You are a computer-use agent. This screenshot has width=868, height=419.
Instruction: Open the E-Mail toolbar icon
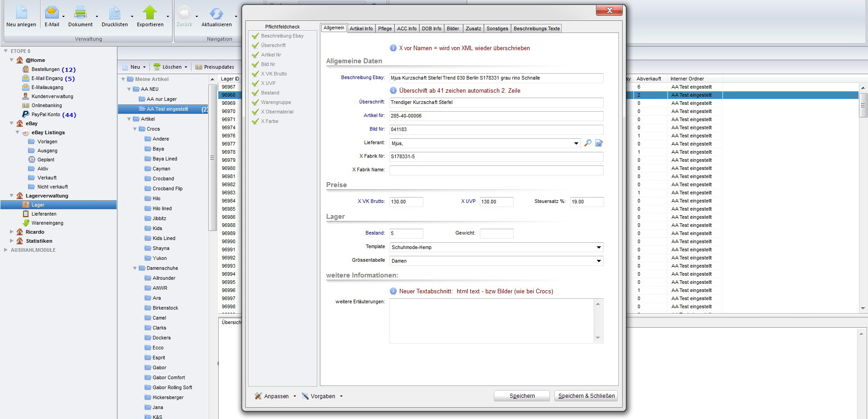click(x=52, y=14)
